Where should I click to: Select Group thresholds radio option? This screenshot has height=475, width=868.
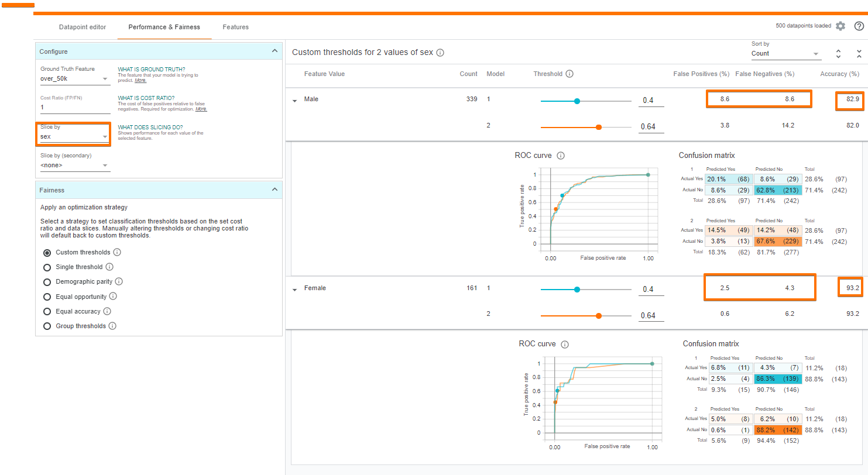pos(47,326)
